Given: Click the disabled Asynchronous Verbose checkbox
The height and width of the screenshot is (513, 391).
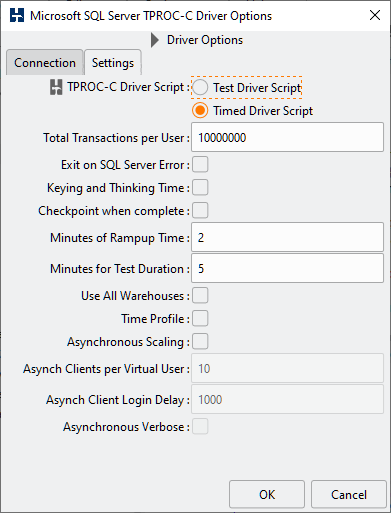Looking at the screenshot, I should point(200,427).
